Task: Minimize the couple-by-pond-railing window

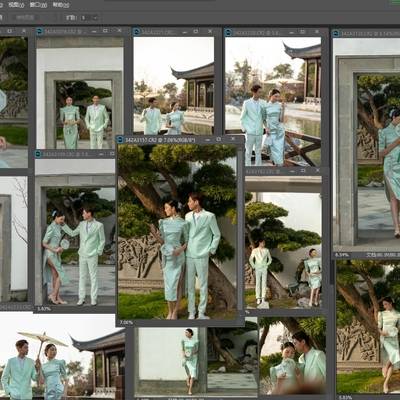Action: click(x=291, y=32)
